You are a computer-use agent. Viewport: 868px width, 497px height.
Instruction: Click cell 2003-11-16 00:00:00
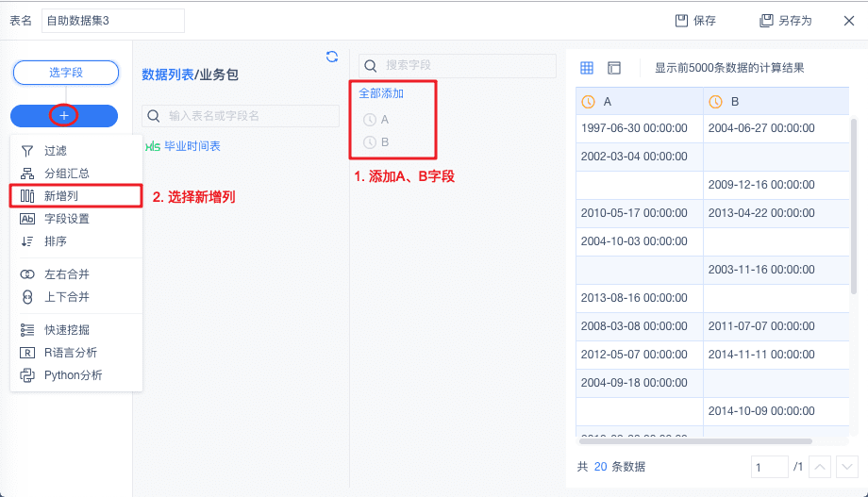(776, 270)
